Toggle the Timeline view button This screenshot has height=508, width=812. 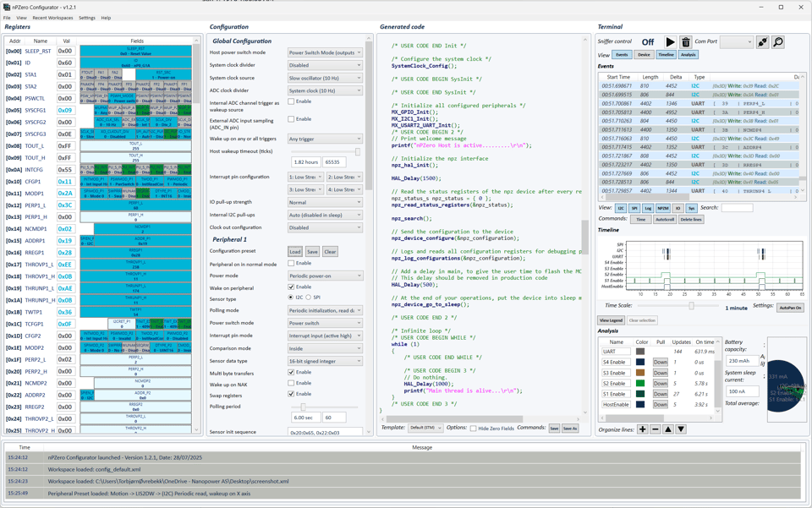[x=666, y=55]
